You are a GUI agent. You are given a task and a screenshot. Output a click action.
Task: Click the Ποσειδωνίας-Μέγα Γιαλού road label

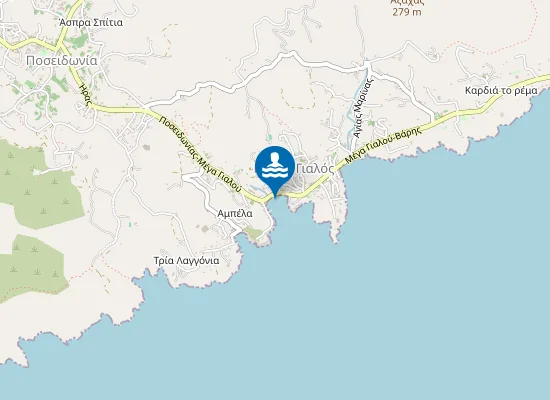coord(200,154)
